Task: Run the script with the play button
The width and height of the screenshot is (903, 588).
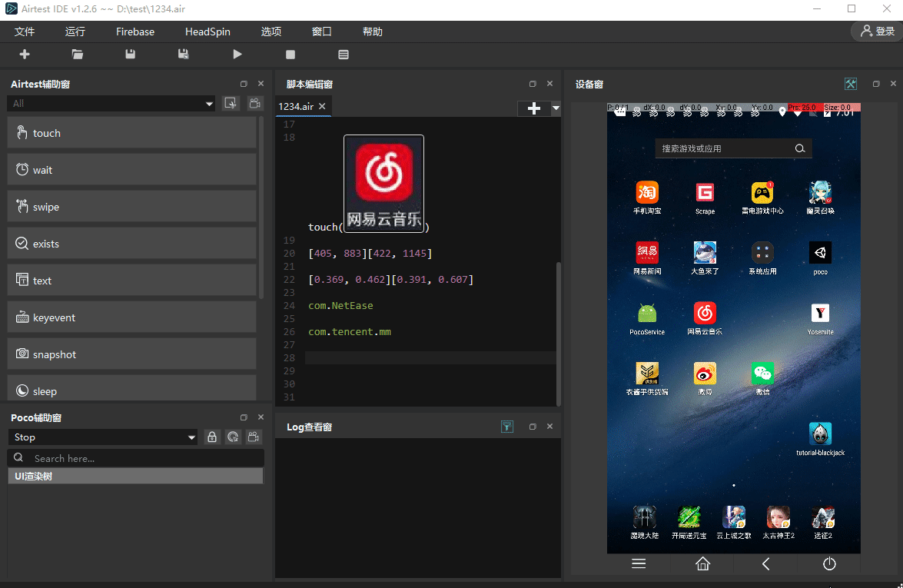Action: 237,54
